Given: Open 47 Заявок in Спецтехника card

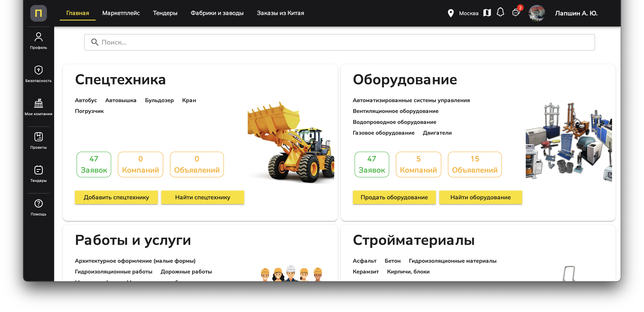Looking at the screenshot, I should pyautogui.click(x=94, y=164).
